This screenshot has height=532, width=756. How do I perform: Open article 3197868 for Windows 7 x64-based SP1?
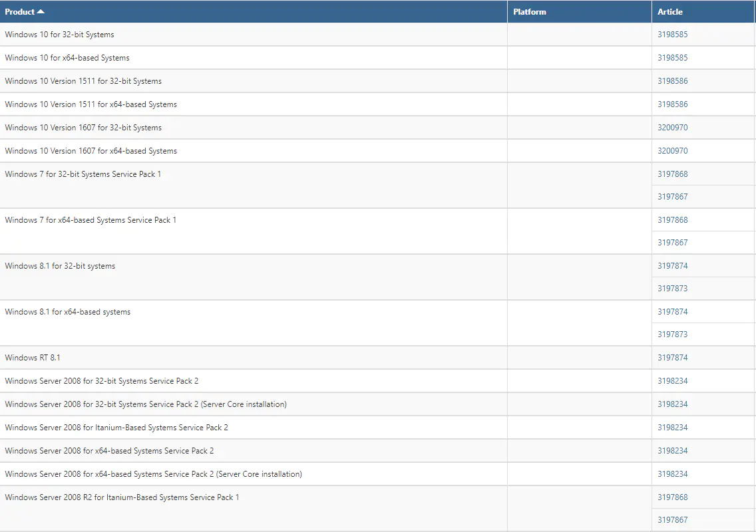pos(673,219)
